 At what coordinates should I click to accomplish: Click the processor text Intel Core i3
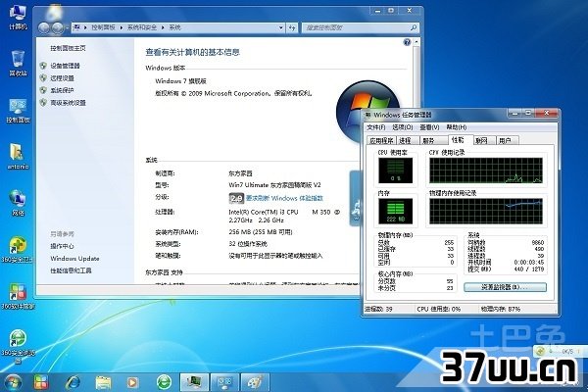click(x=284, y=216)
